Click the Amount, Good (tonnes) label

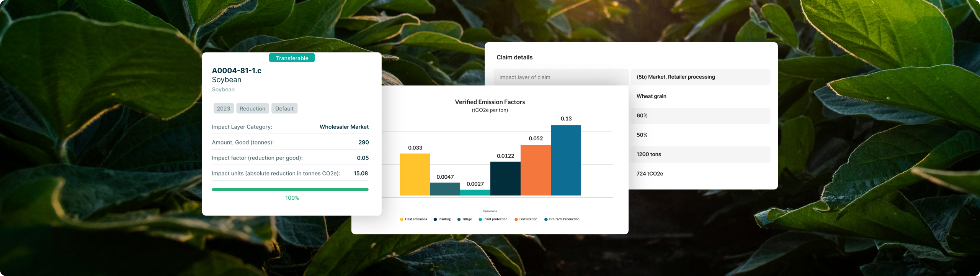(243, 142)
